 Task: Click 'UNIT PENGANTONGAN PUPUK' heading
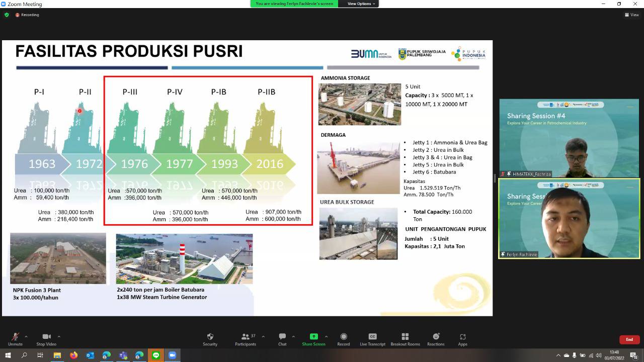(x=446, y=229)
